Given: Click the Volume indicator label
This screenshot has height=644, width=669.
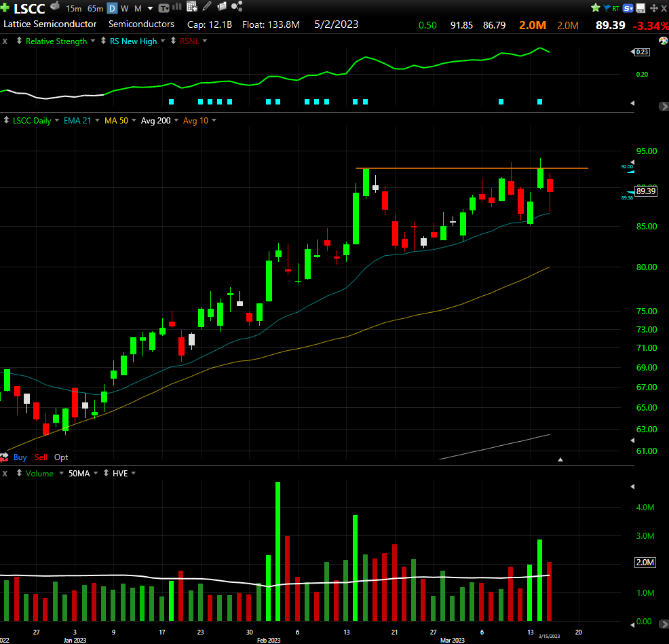Looking at the screenshot, I should [x=39, y=474].
